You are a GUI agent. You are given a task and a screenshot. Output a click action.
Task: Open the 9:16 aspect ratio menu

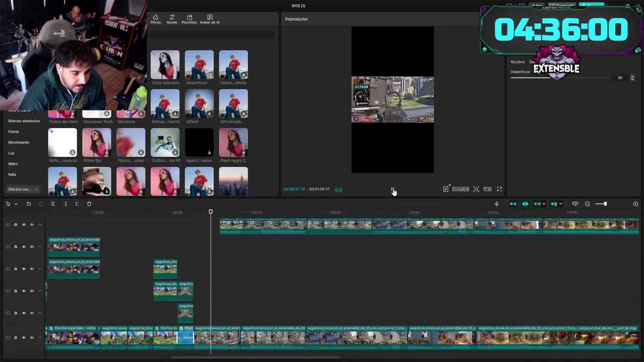(x=488, y=189)
